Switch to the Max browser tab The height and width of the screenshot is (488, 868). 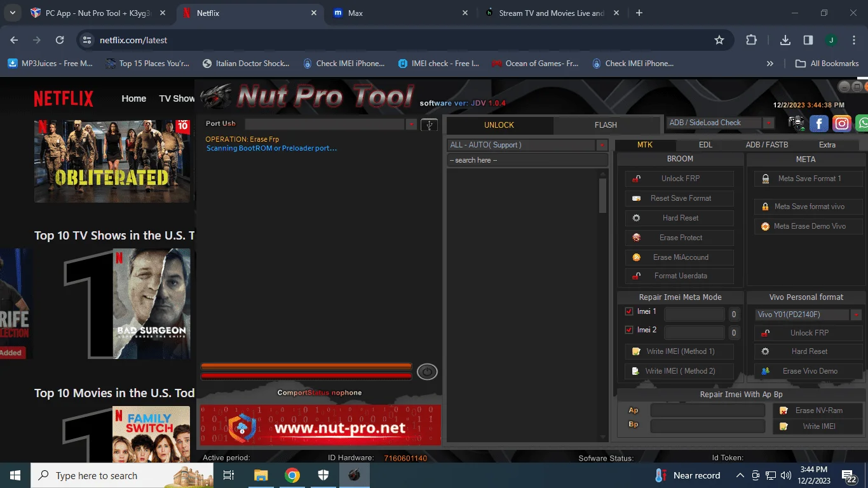pos(400,13)
